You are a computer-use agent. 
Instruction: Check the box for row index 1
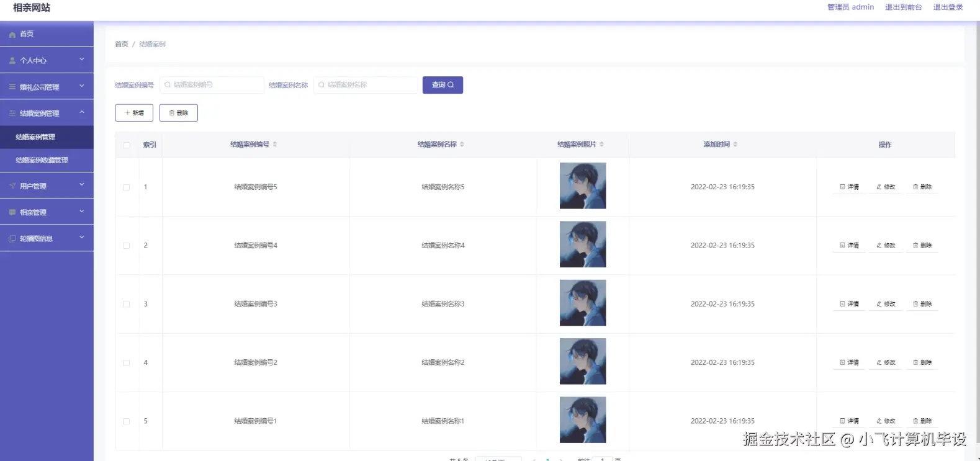click(x=127, y=187)
